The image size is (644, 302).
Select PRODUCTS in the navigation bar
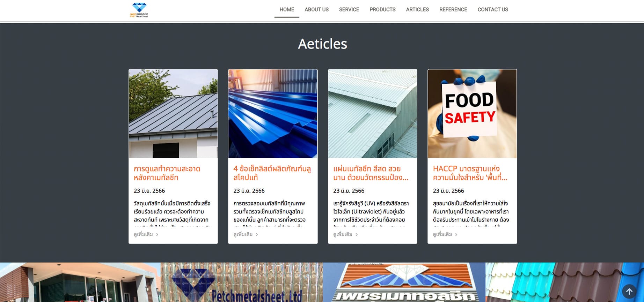click(382, 9)
